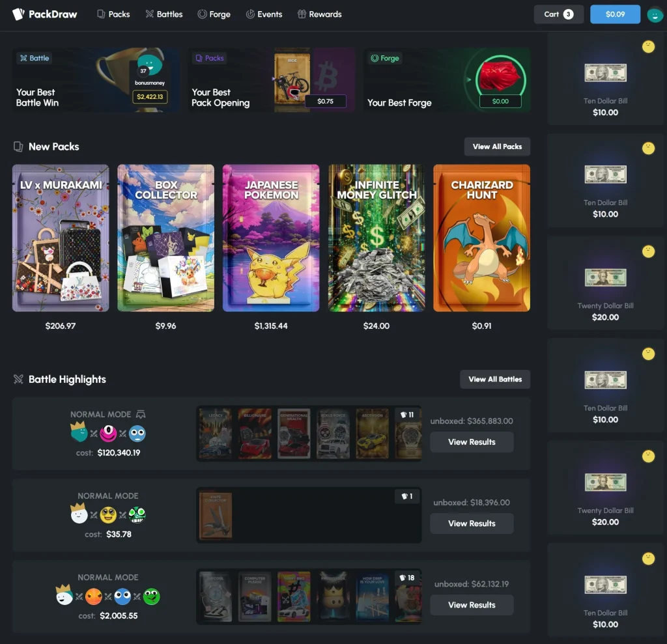Click the "Your Best Battle Win" text
Screen dimensions: 667x644
coord(37,98)
